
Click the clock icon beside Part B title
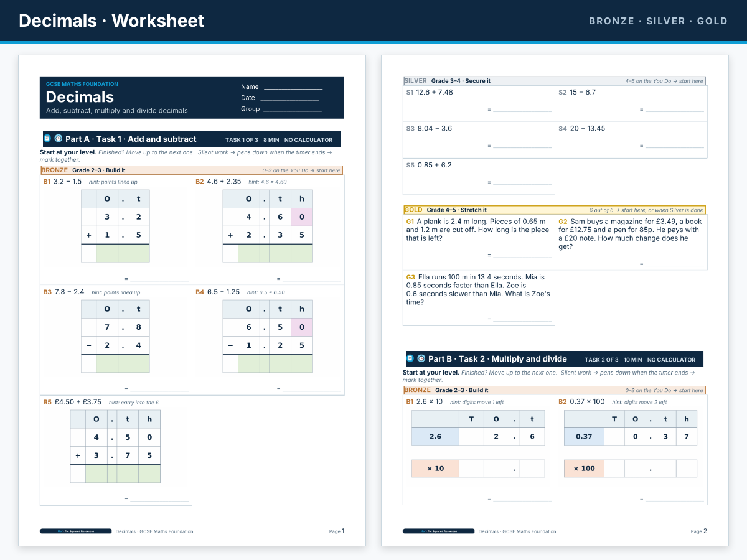421,358
